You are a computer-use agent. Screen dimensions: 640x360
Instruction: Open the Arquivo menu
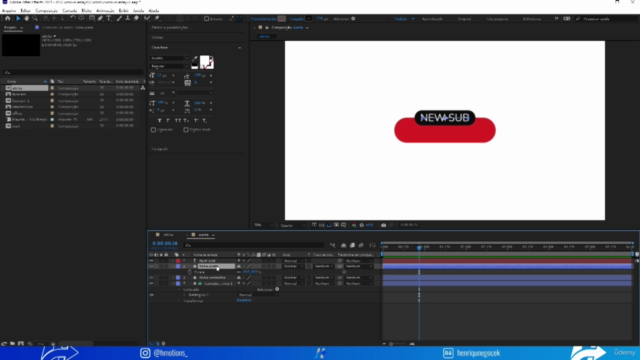9,11
